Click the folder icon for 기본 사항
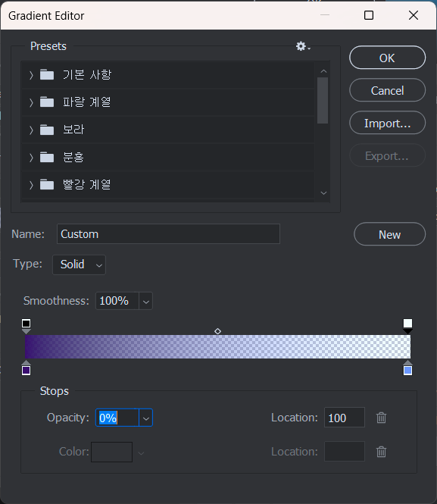Screen dimensions: 437x504 tap(47, 74)
